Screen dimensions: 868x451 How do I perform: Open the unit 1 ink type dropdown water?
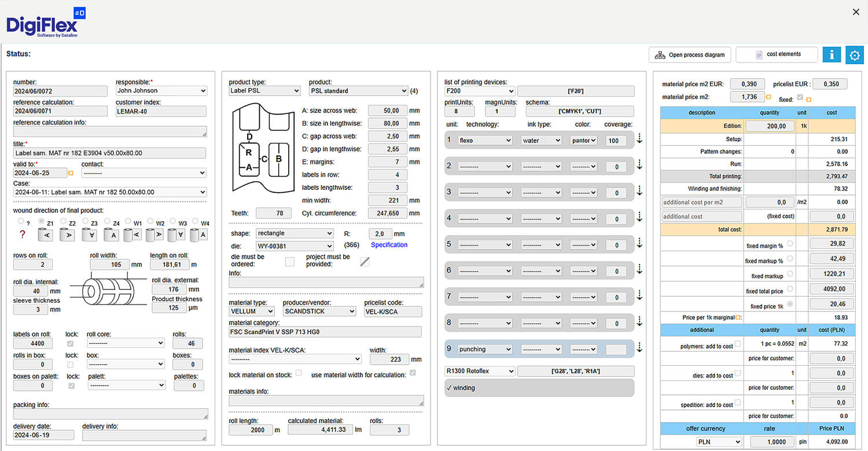[x=541, y=140]
